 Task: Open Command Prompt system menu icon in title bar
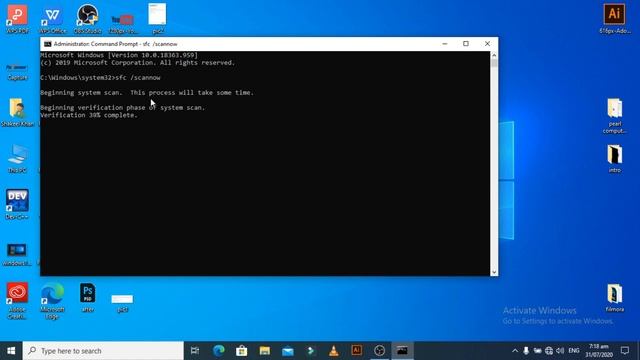(x=47, y=44)
